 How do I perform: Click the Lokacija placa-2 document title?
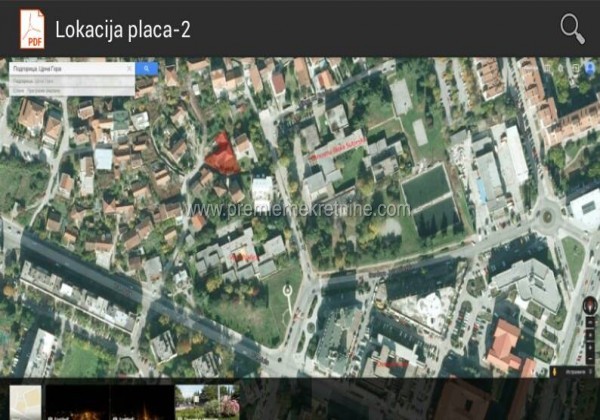click(122, 29)
